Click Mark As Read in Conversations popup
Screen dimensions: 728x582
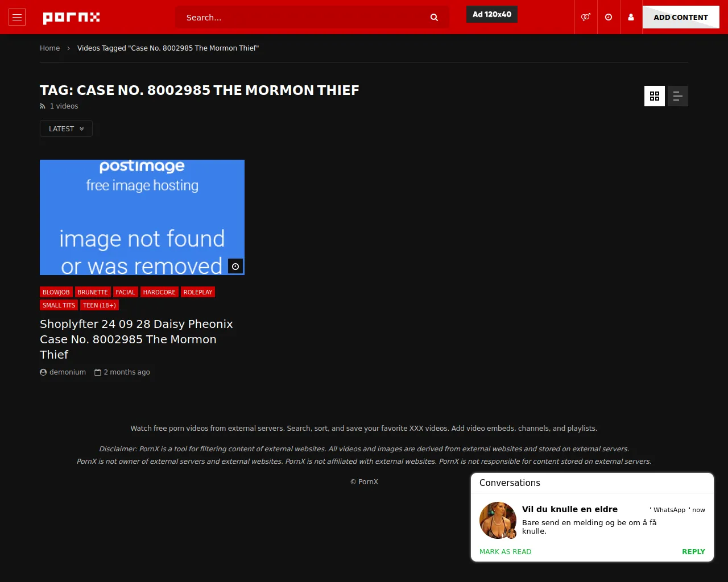[x=505, y=551]
